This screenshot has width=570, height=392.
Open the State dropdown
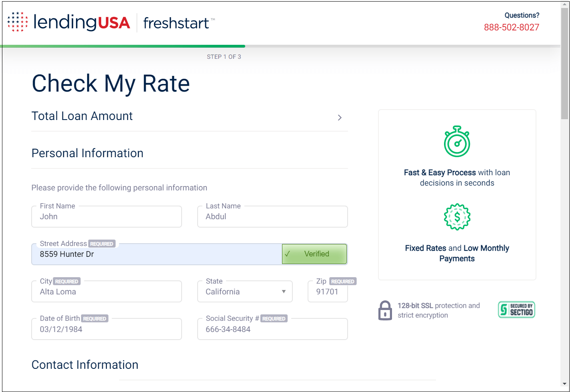coord(245,292)
